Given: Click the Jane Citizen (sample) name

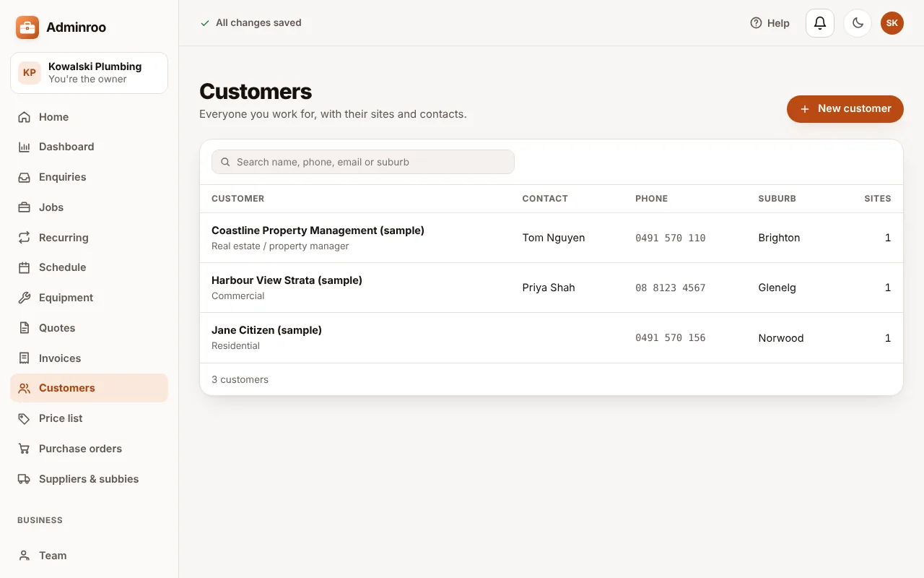Looking at the screenshot, I should tap(266, 330).
